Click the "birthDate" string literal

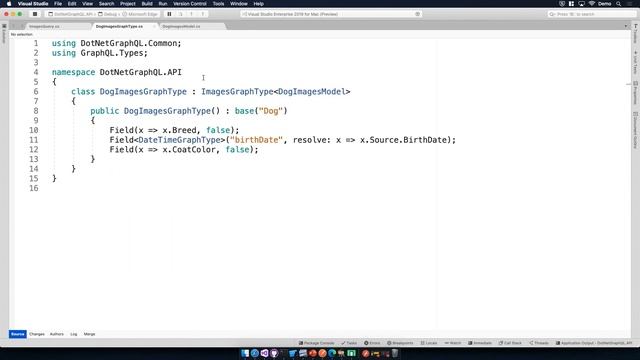(x=256, y=140)
